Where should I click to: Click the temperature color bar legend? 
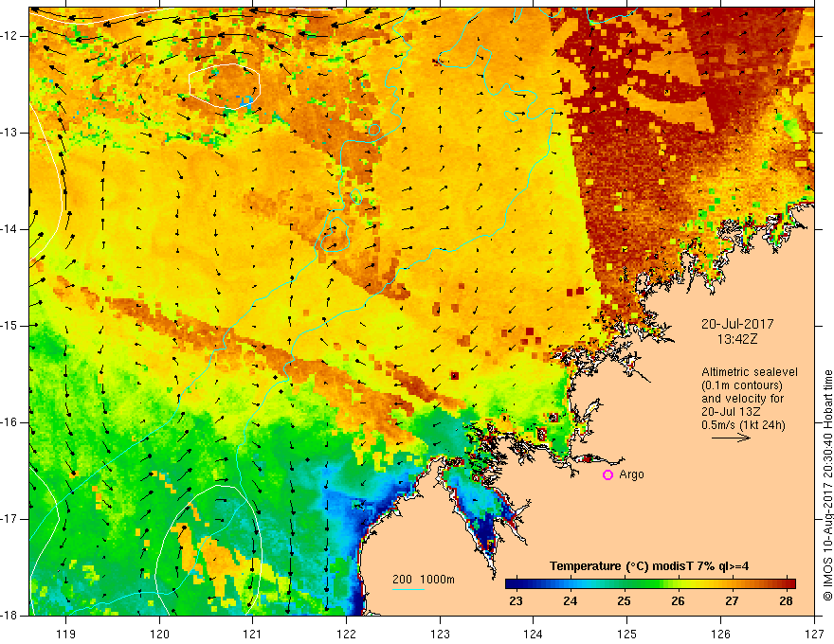point(650,584)
